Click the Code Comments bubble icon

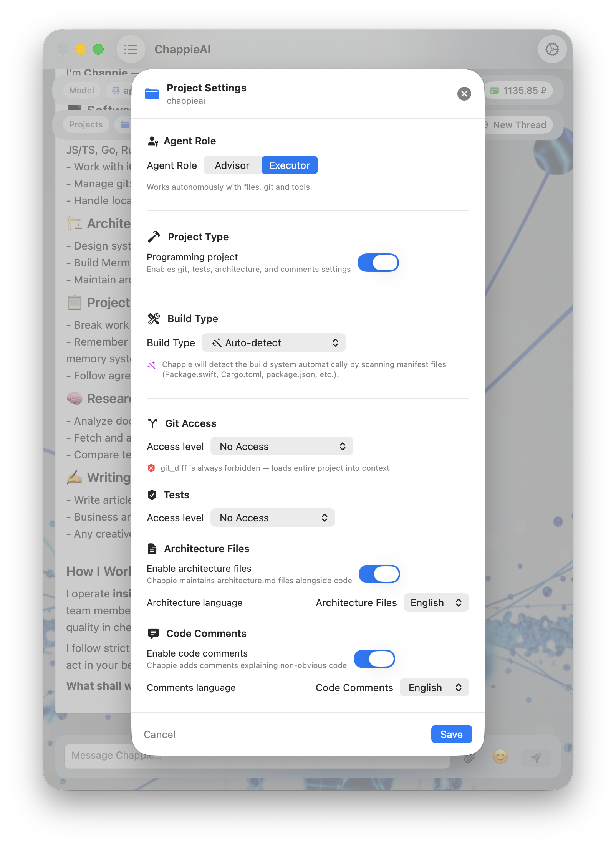point(153,634)
